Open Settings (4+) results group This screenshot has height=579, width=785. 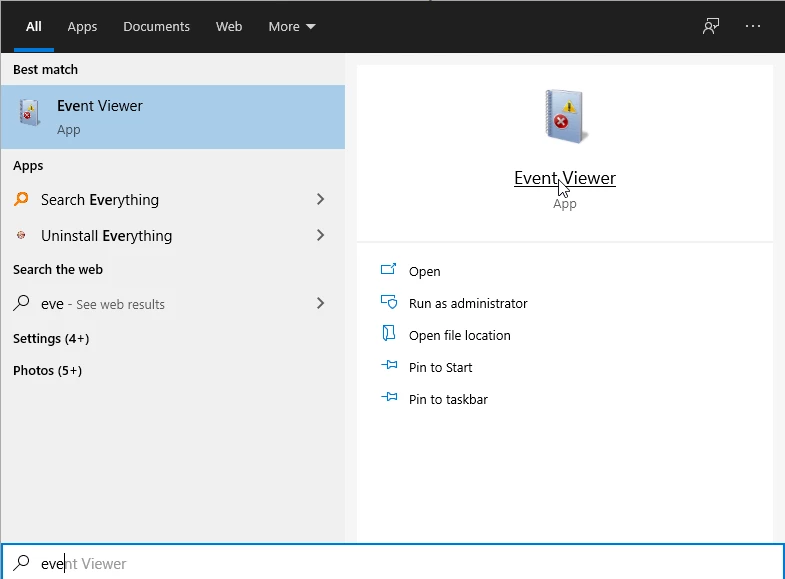coord(51,339)
